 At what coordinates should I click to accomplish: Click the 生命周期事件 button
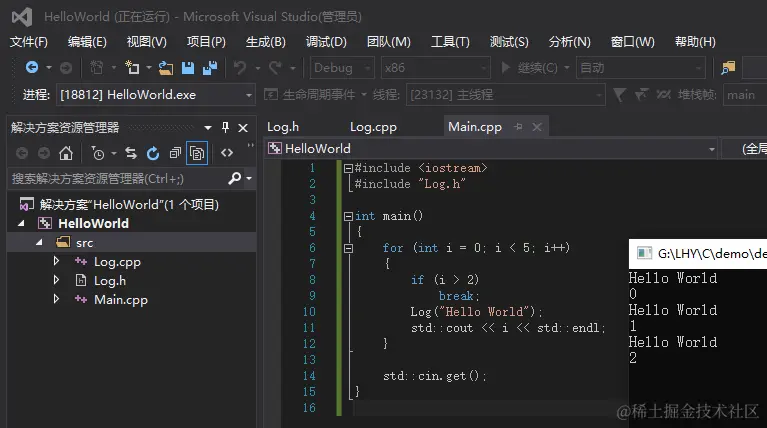click(x=312, y=94)
